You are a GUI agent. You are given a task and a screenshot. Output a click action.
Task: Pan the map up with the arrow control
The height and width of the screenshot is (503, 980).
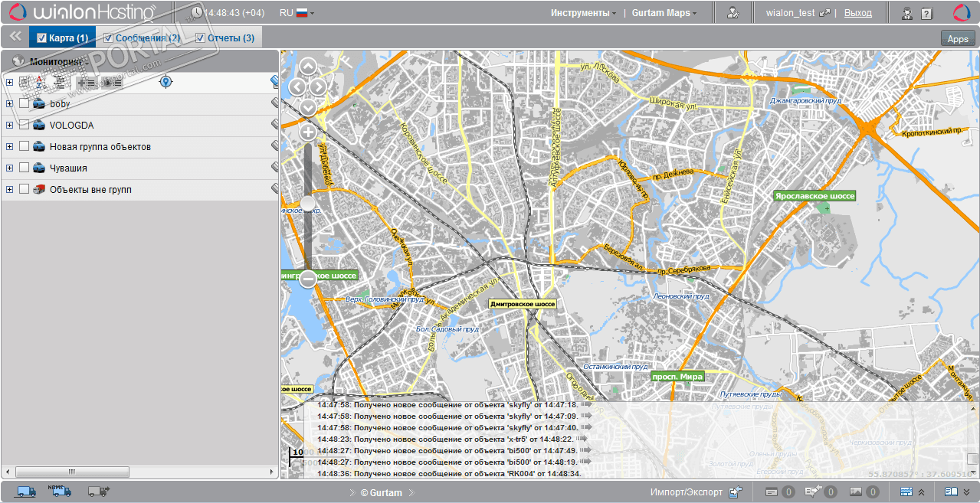pyautogui.click(x=308, y=67)
